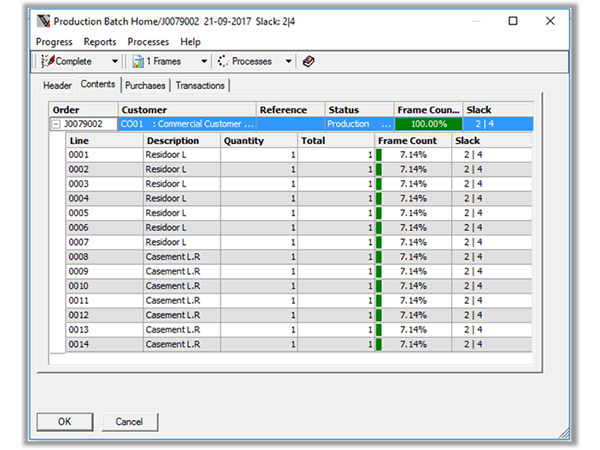The width and height of the screenshot is (600, 450).
Task: Click the Complete toolbar icon
Action: [47, 62]
